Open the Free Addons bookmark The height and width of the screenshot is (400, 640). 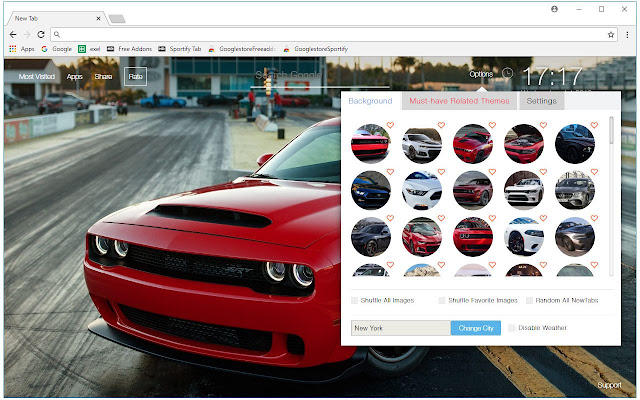pos(129,49)
